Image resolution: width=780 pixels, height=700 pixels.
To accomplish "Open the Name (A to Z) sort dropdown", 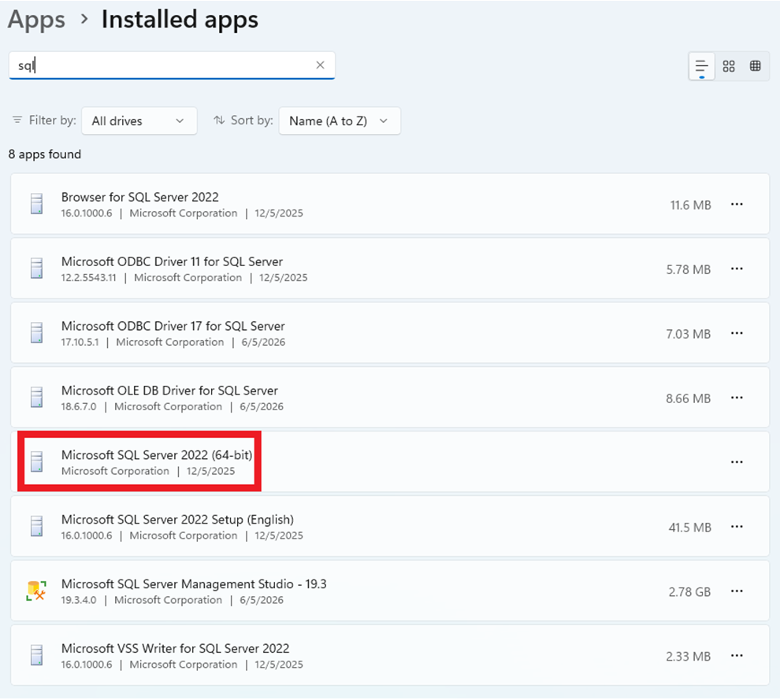I will 340,120.
